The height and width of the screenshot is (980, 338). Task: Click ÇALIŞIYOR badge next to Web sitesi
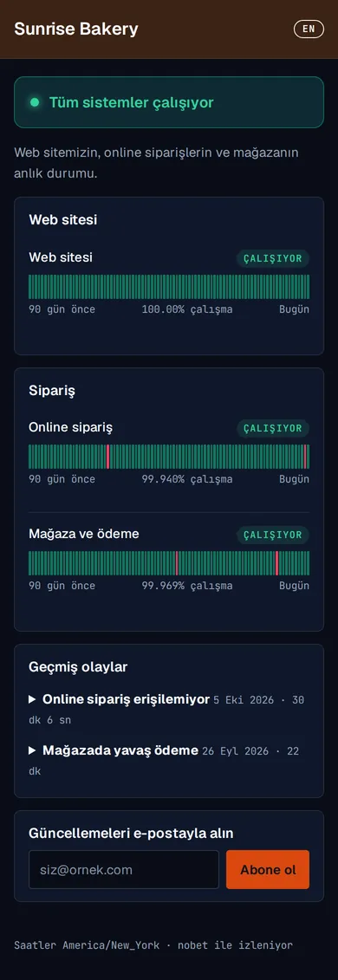[272, 258]
